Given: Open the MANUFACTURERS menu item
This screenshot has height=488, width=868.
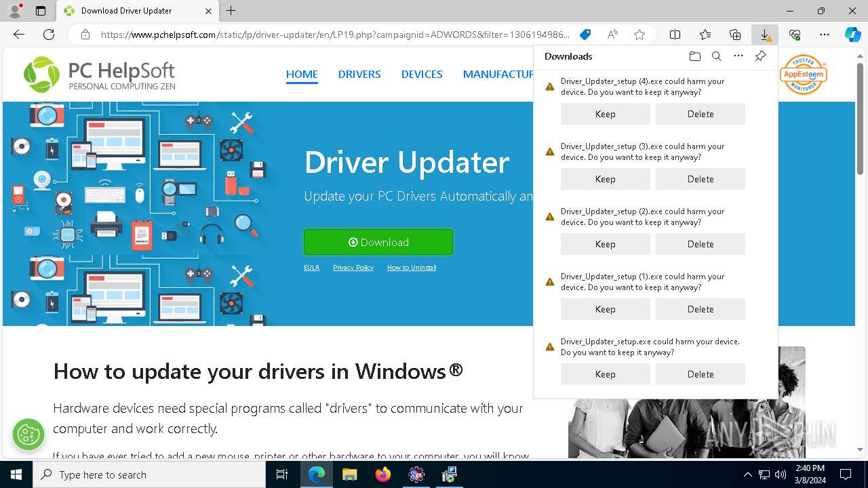Looking at the screenshot, I should 498,75.
